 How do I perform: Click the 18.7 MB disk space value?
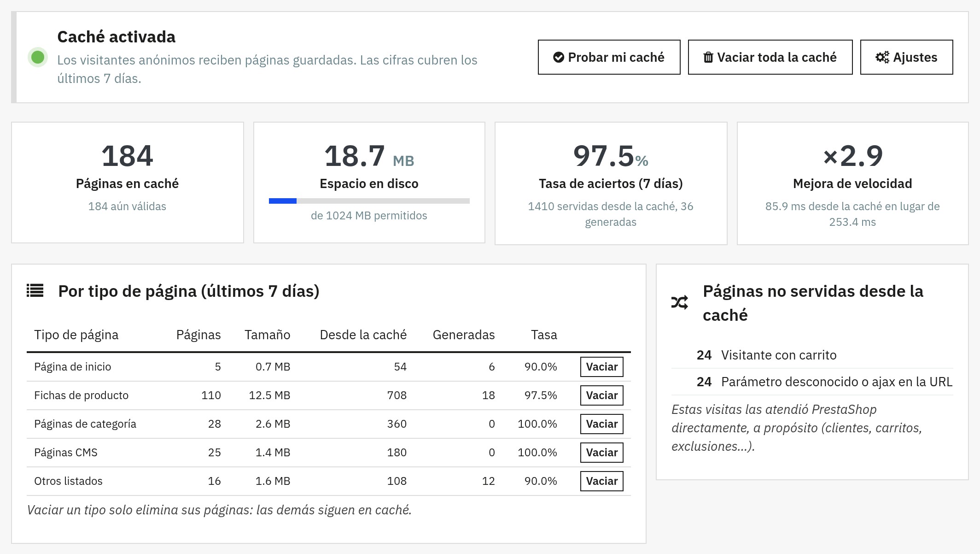coord(369,156)
